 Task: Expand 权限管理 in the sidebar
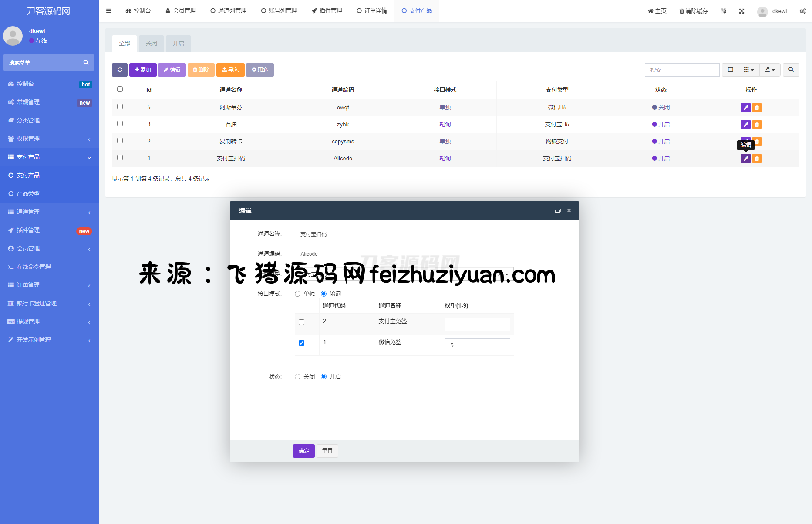pyautogui.click(x=49, y=139)
